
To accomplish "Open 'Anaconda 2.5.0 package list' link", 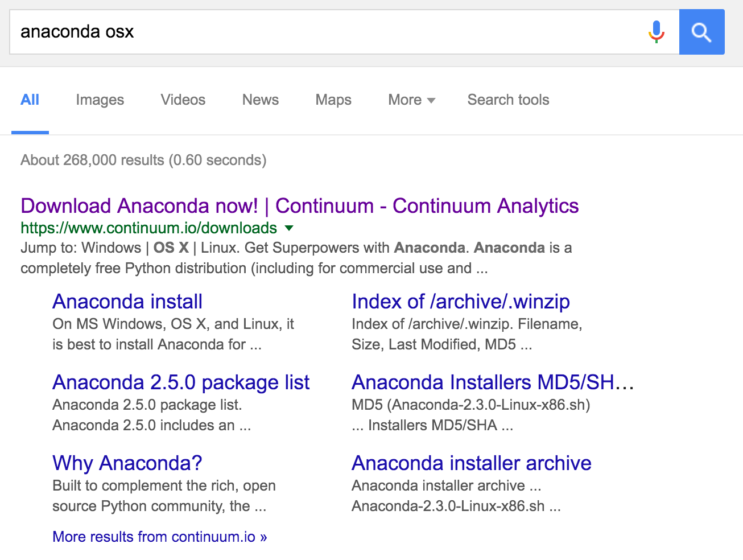I will [181, 382].
